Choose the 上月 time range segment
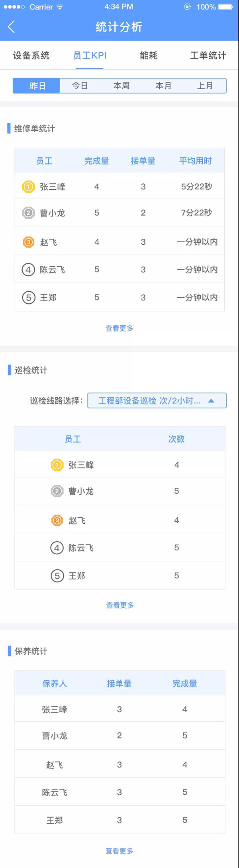Image resolution: width=239 pixels, height=868 pixels. pyautogui.click(x=205, y=86)
